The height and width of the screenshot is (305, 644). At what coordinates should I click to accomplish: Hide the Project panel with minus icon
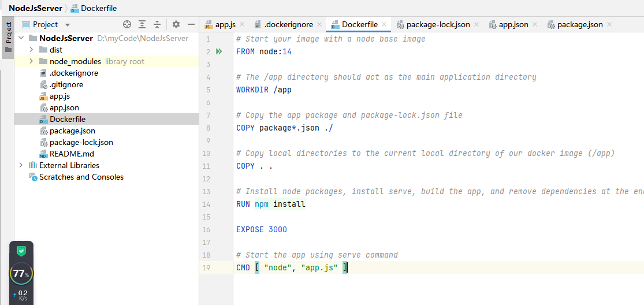(x=191, y=24)
